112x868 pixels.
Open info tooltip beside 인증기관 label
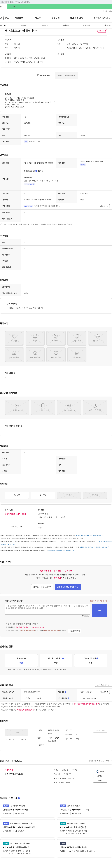[66, 692]
